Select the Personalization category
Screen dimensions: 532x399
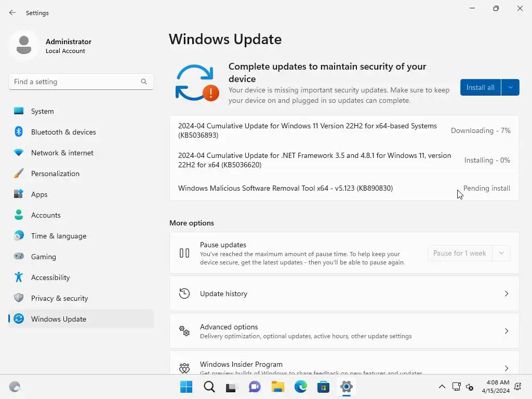tap(81, 174)
